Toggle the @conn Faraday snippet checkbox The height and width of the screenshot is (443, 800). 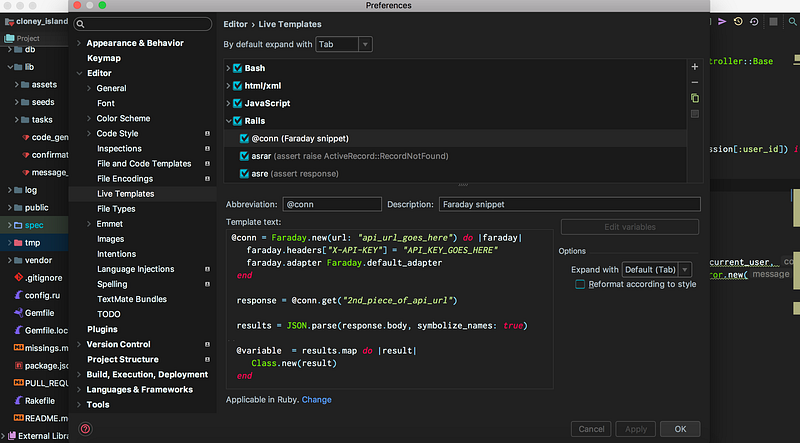(x=245, y=139)
